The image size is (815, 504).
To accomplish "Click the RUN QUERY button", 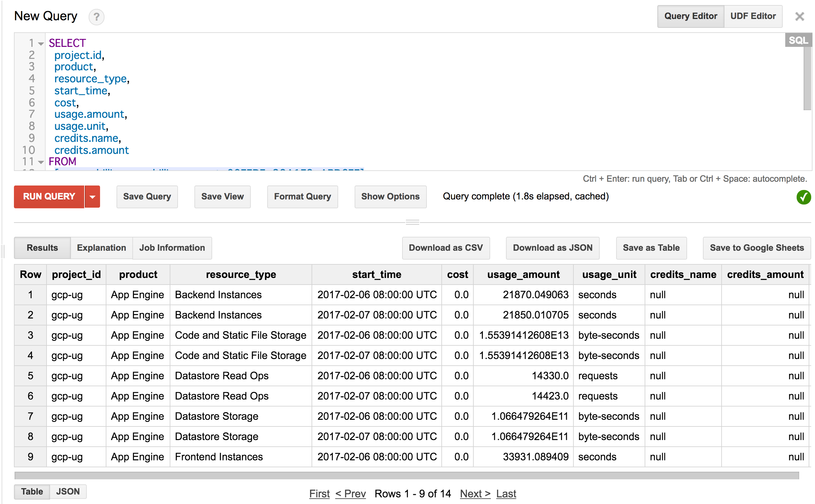I will 49,197.
